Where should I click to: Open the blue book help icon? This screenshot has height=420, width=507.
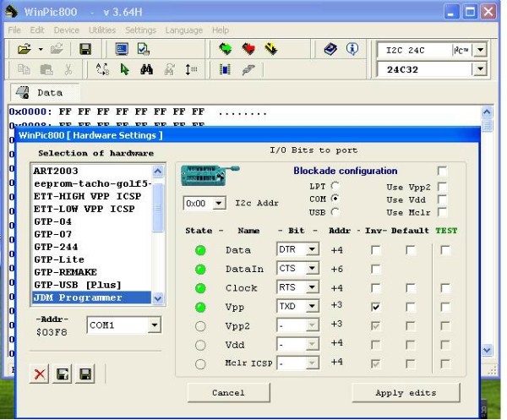click(330, 49)
